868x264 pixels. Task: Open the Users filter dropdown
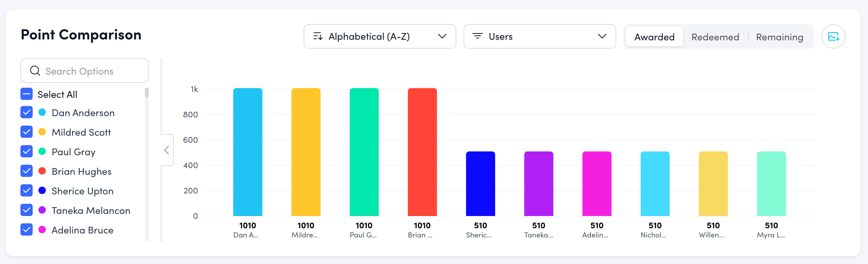point(539,36)
